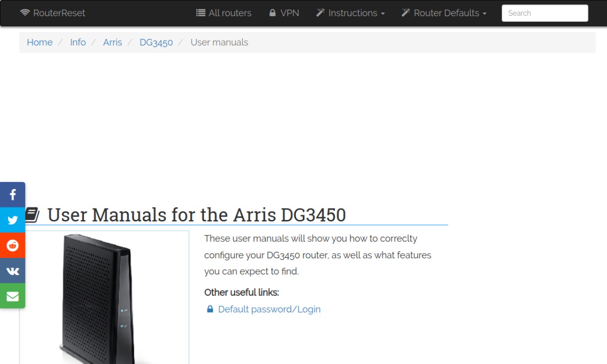The image size is (607, 364).
Task: Navigate to DG3450 breadcrumb
Action: 156,42
